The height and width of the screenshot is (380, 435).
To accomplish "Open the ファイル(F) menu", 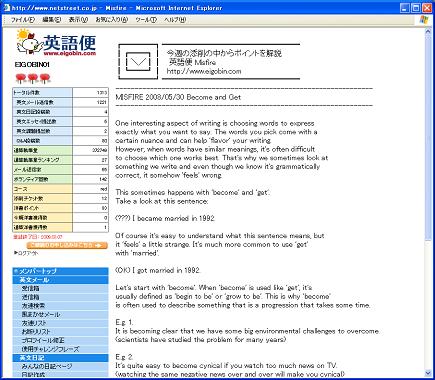I will point(23,20).
